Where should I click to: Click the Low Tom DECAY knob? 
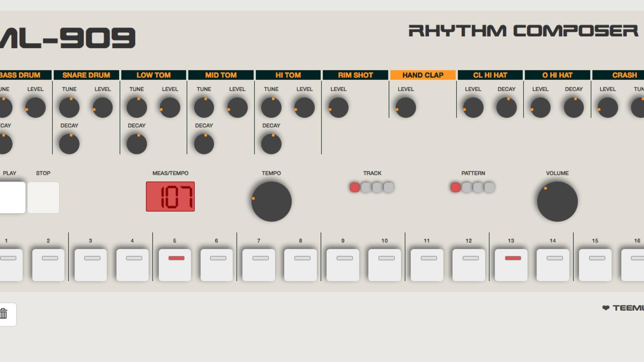[136, 144]
